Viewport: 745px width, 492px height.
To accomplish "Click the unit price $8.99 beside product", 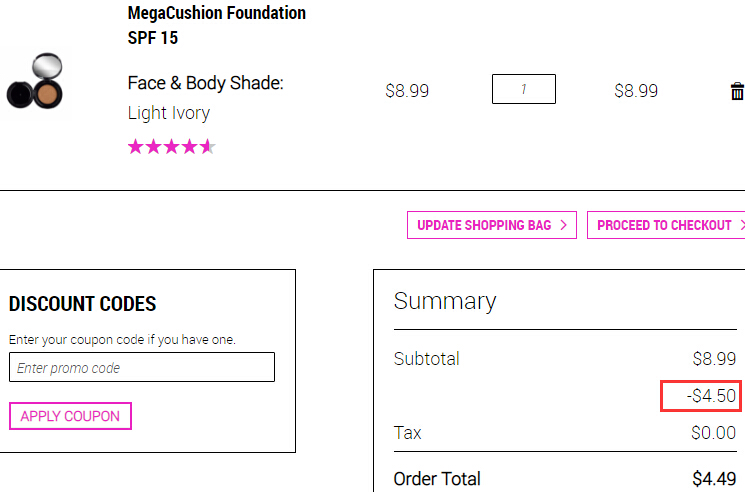I will pyautogui.click(x=407, y=91).
